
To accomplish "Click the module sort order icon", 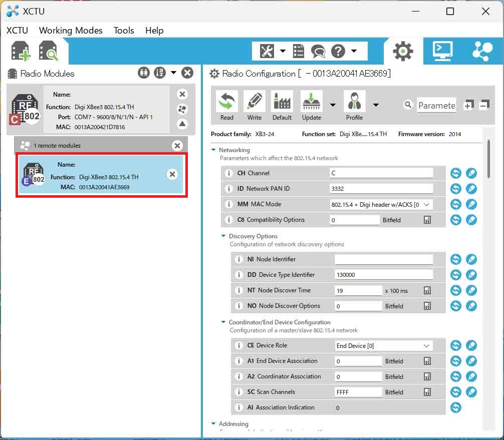I will [x=160, y=73].
